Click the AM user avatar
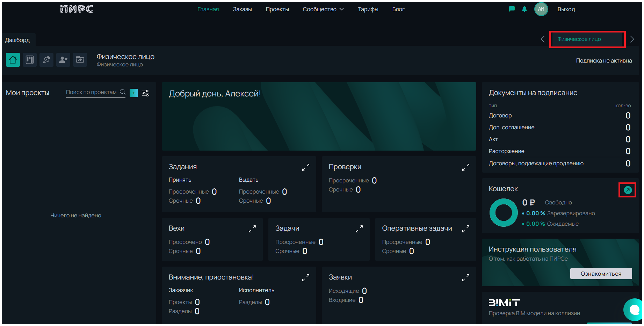The image size is (644, 326). pos(541,9)
